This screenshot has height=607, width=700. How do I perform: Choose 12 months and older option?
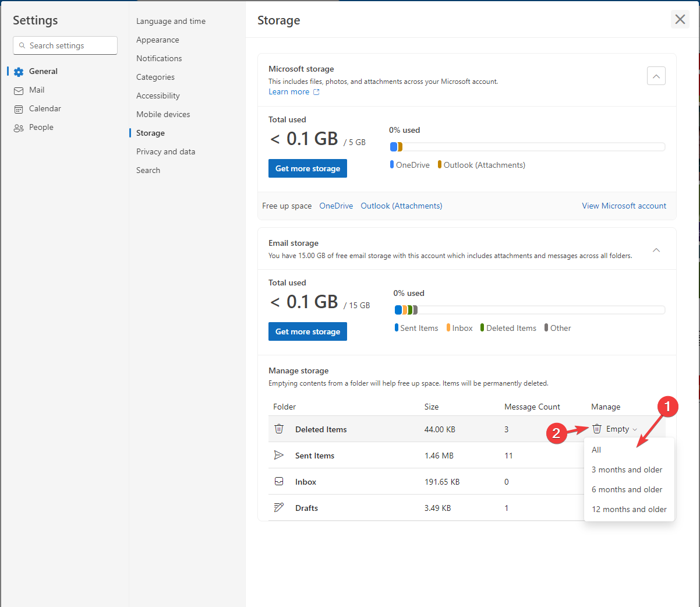[x=629, y=509]
